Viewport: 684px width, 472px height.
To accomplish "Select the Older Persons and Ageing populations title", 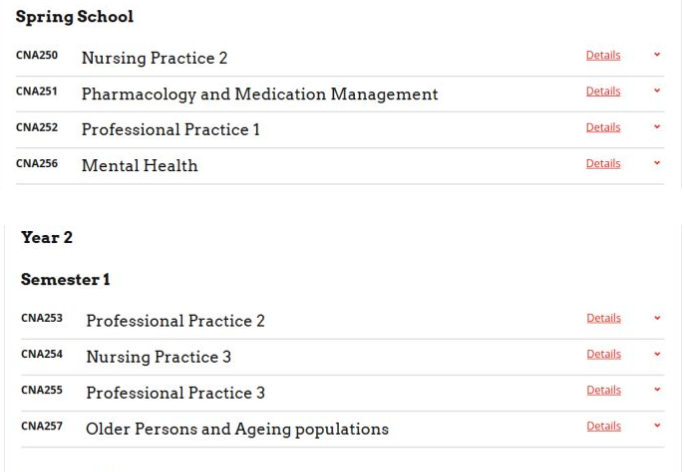I will pos(237,429).
